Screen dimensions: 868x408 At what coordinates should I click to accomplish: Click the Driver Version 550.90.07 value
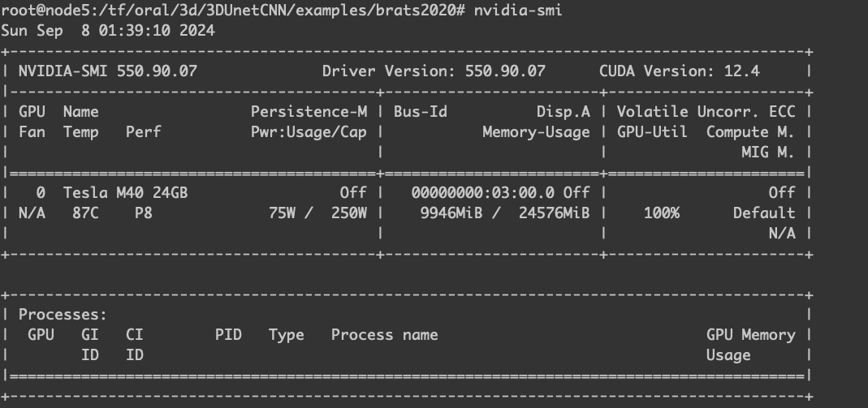click(505, 71)
